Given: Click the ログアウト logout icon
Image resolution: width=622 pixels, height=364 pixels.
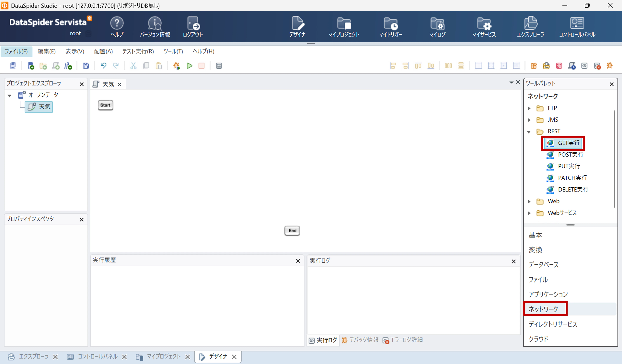Looking at the screenshot, I should point(193,27).
